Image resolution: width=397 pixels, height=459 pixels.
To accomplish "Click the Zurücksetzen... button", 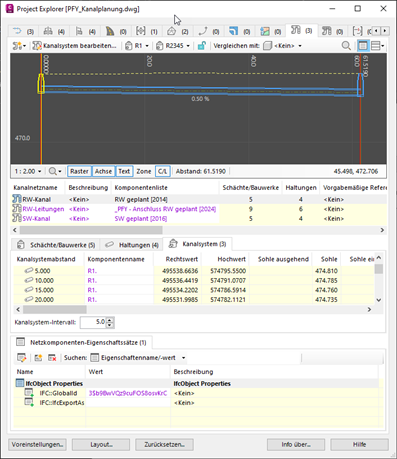I will pyautogui.click(x=164, y=445).
